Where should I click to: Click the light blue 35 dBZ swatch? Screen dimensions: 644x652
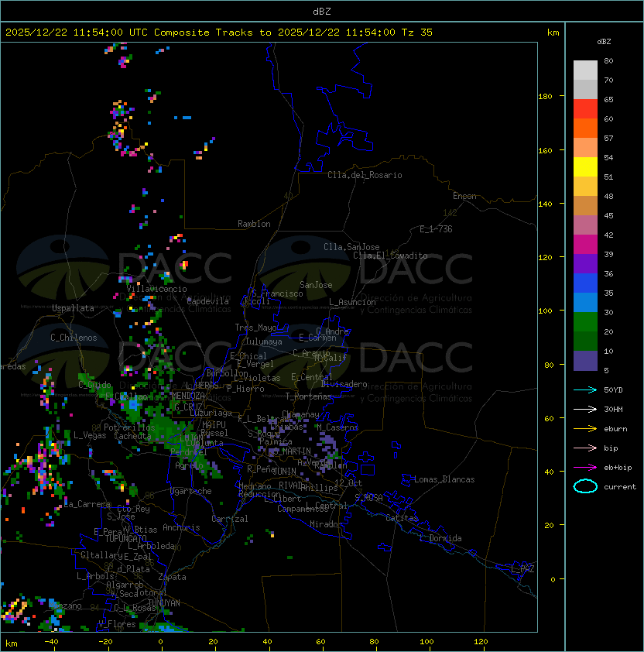coord(585,303)
